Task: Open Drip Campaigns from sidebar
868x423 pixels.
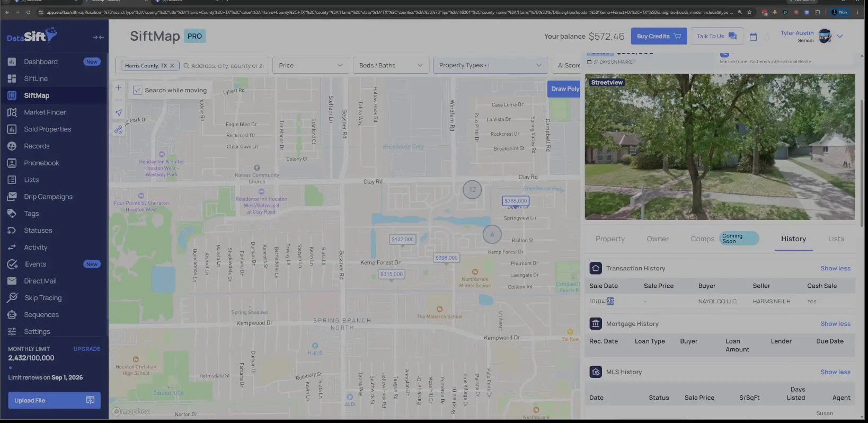Action: [x=48, y=197]
